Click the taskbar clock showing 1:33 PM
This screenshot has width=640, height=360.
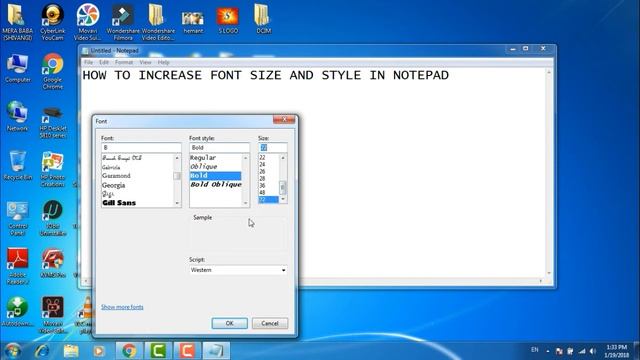pyautogui.click(x=616, y=351)
